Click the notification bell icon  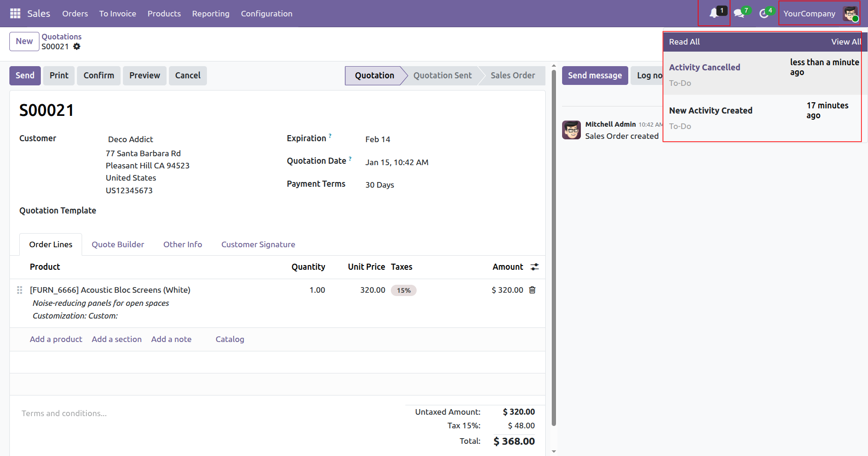714,13
